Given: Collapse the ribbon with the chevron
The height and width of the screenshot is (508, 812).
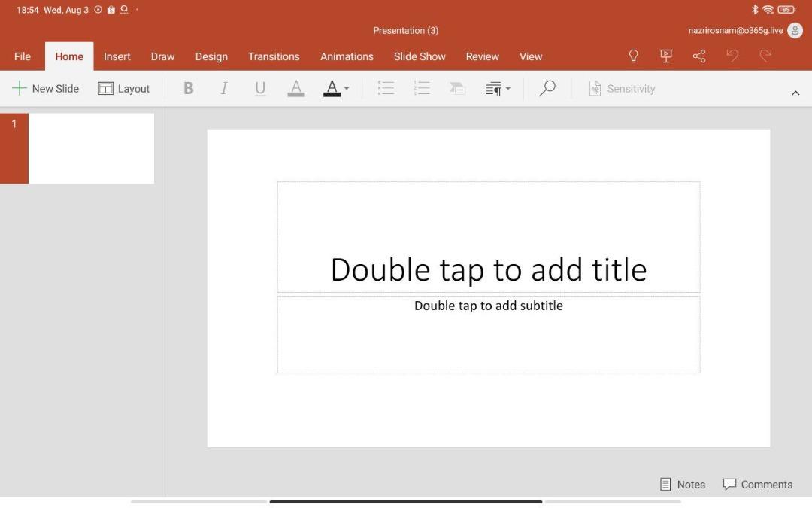Looking at the screenshot, I should pos(795,93).
